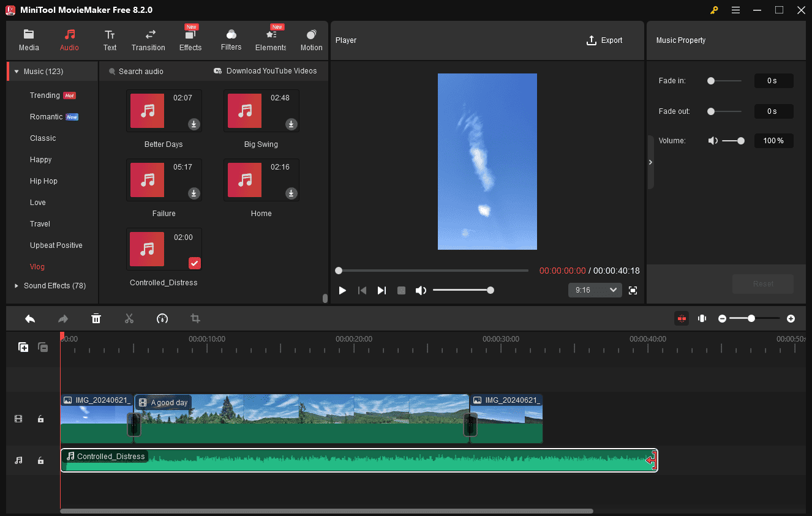Screen dimensions: 812x516
Task: Undo the last action
Action: pyautogui.click(x=30, y=318)
